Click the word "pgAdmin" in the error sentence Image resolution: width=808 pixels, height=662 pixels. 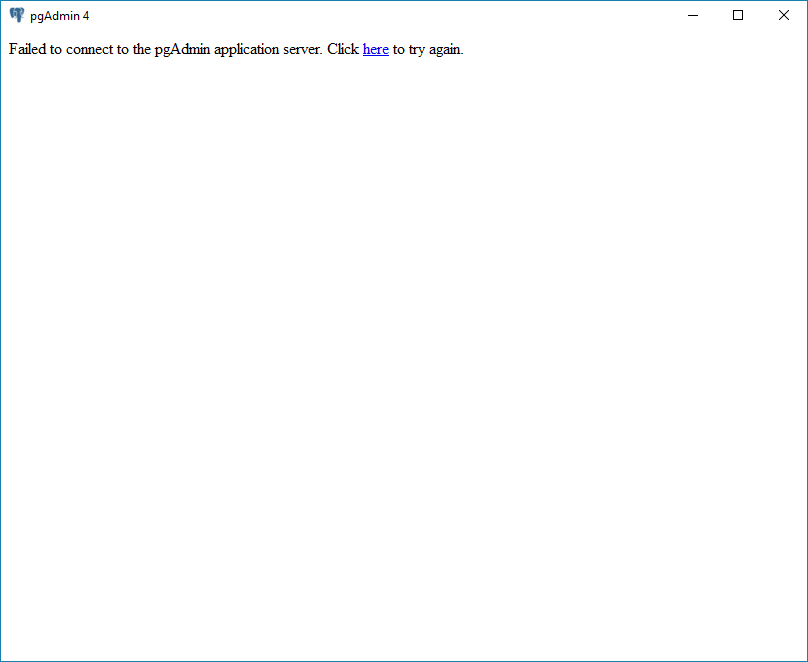click(182, 49)
